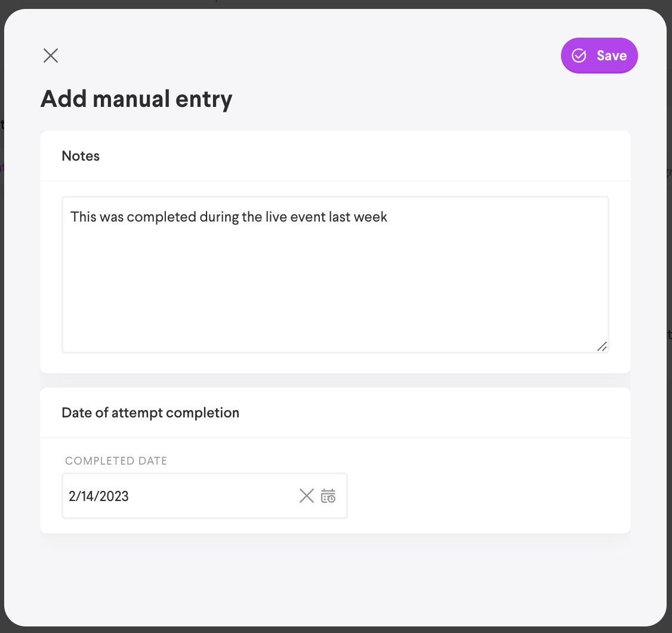Click the note text about live event
The image size is (672, 633).
point(229,217)
